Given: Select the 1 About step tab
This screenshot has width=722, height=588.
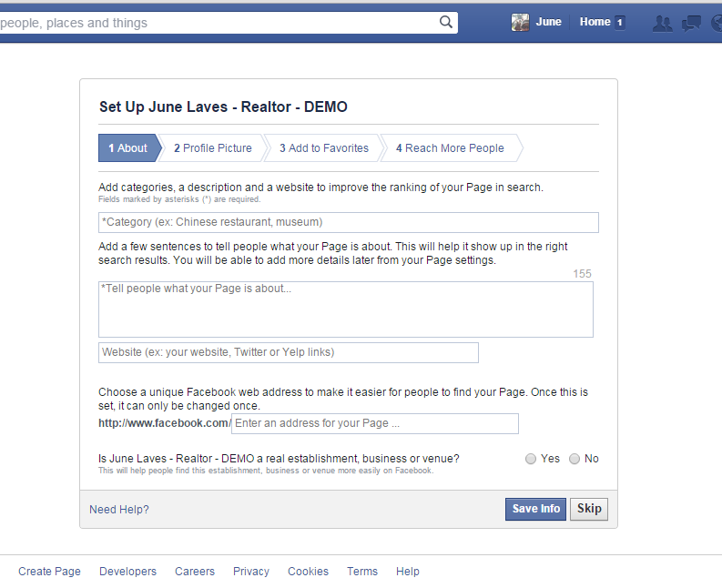Looking at the screenshot, I should [128, 147].
